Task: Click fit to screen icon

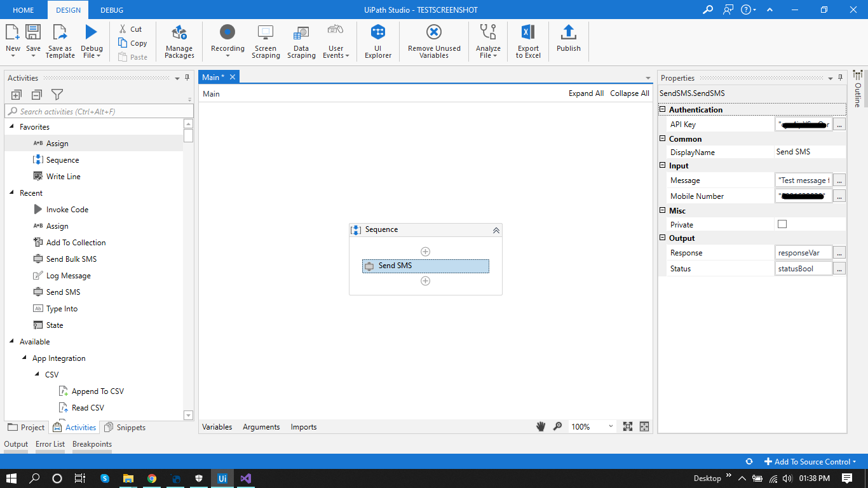Action: [x=628, y=426]
